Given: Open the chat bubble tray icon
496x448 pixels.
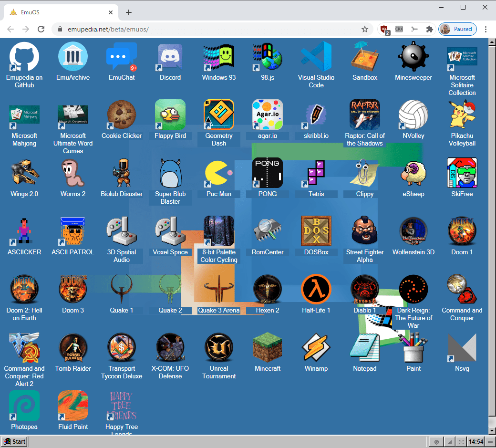Looking at the screenshot, I should 436,442.
